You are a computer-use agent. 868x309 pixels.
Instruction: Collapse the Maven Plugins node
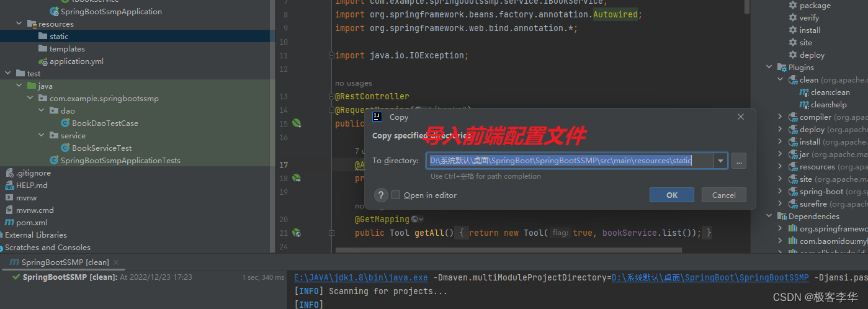click(769, 67)
